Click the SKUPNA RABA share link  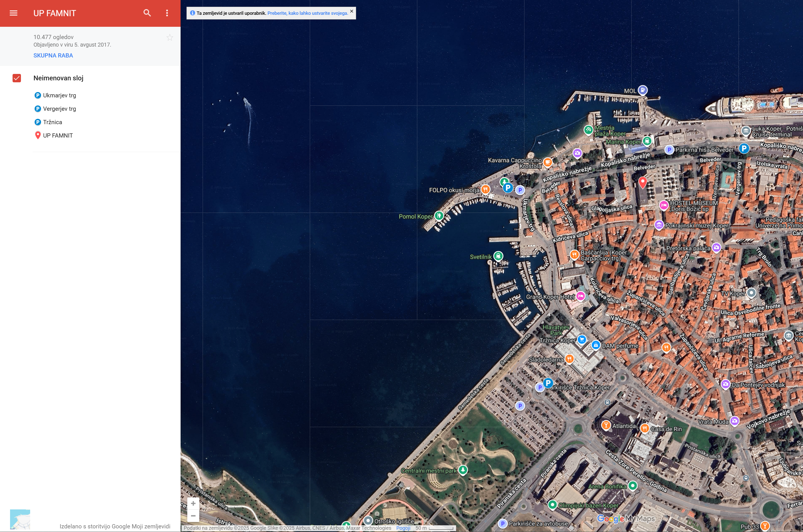click(x=53, y=55)
